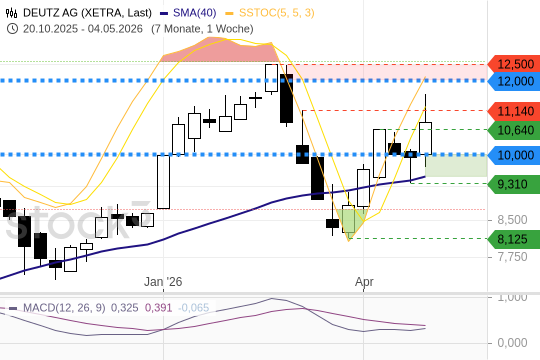The image size is (540, 360).
Task: Click the (7 Monate, 1 Woche) duration text
Action: pos(202,29)
